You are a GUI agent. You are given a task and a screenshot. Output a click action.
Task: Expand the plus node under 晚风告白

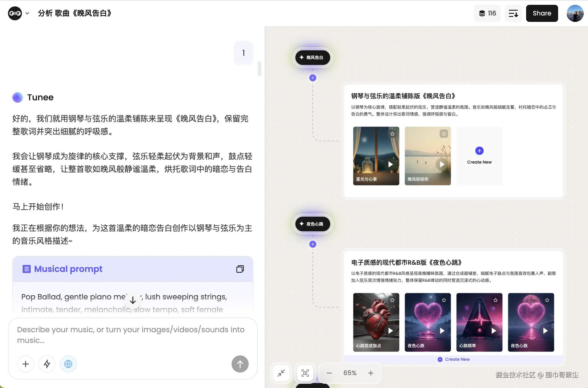(312, 78)
